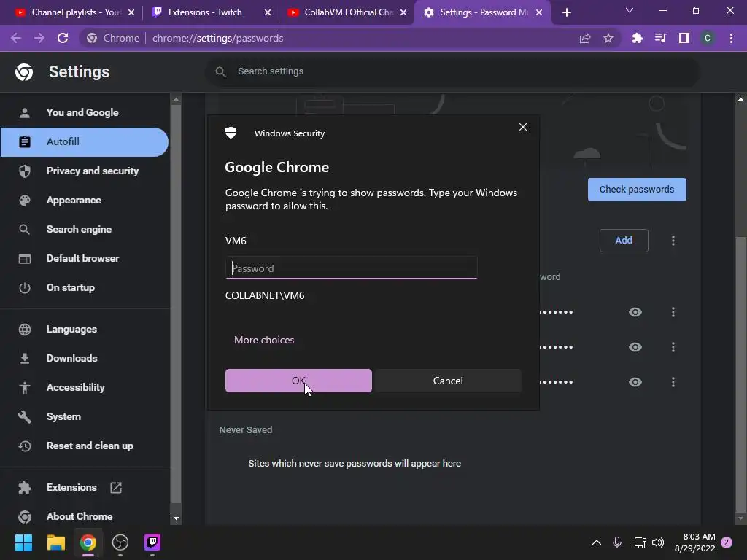747x560 pixels.
Task: Switch to the CollabVM Official Channel tab
Action: click(x=348, y=12)
